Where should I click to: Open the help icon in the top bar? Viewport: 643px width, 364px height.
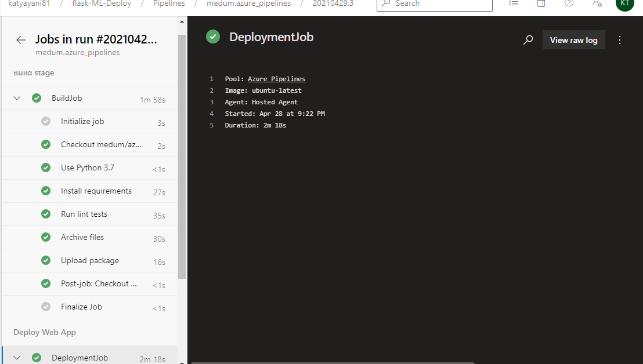point(568,5)
